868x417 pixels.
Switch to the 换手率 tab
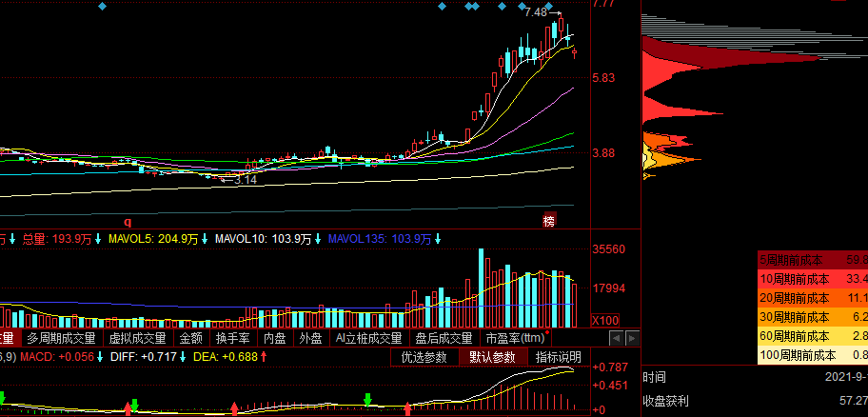point(232,338)
